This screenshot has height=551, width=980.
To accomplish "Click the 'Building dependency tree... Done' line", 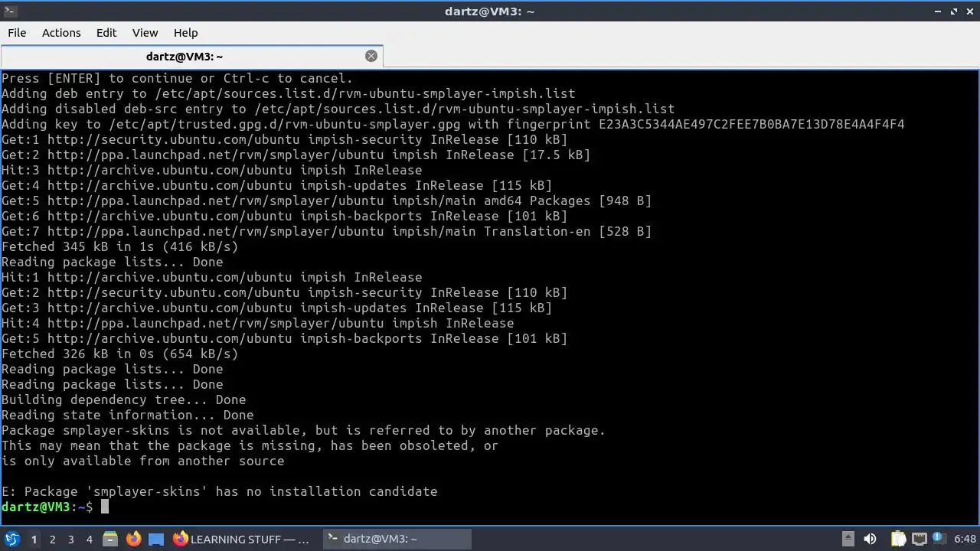I will pos(124,399).
